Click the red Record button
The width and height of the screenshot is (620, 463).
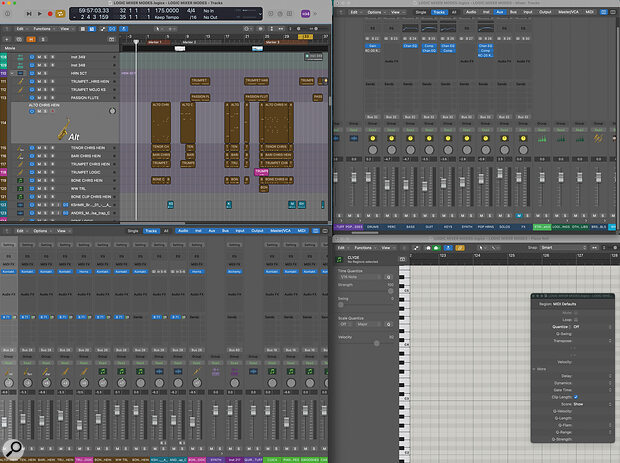[x=50, y=14]
